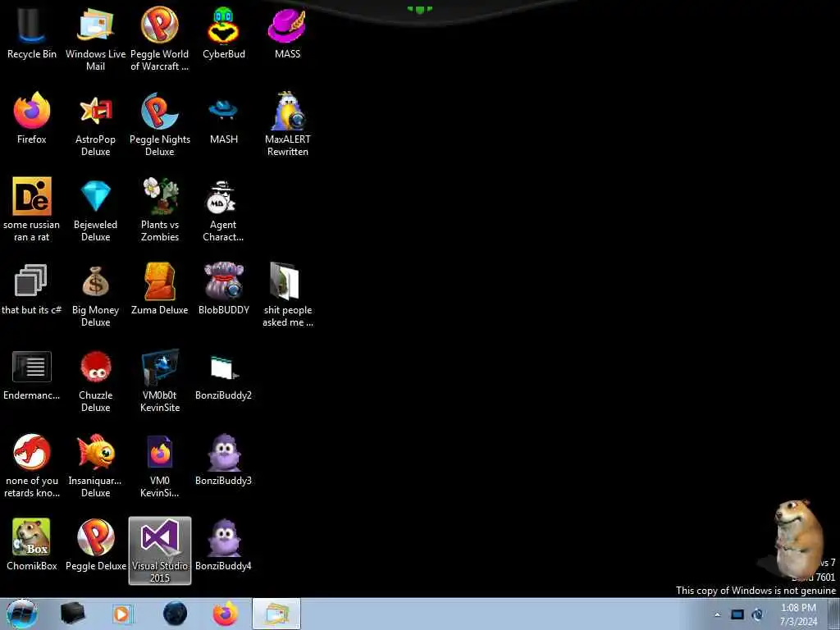Open the clock showing 1:08 PM
This screenshot has height=630, width=840.
[798, 614]
